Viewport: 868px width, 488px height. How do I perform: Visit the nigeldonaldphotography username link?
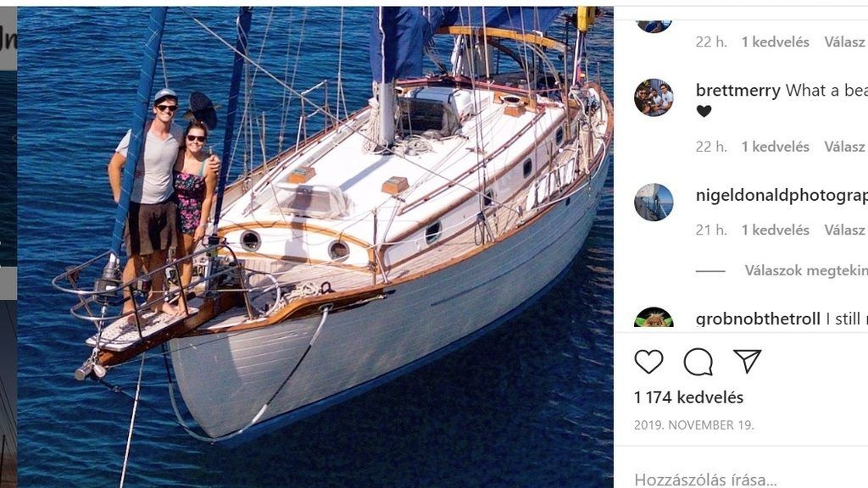pyautogui.click(x=781, y=196)
